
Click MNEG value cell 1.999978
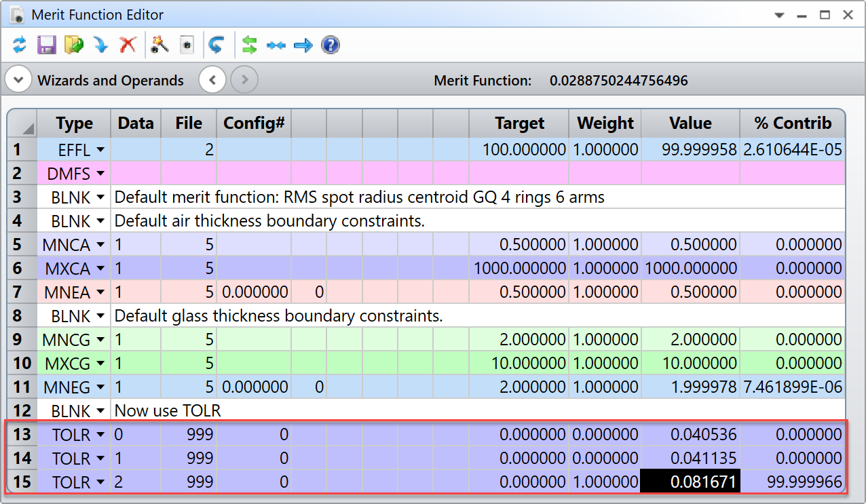coord(690,387)
